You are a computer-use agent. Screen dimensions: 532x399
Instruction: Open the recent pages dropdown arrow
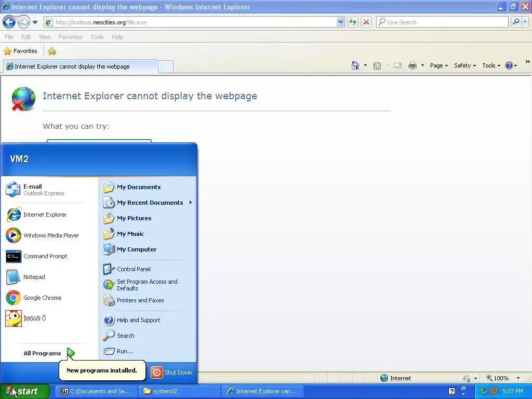tap(35, 22)
